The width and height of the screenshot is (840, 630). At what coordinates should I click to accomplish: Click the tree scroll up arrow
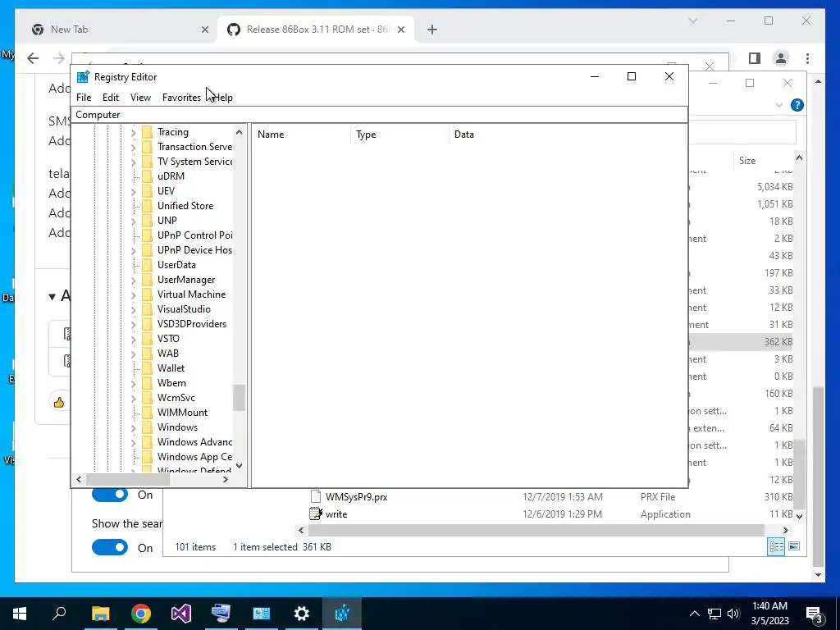239,132
